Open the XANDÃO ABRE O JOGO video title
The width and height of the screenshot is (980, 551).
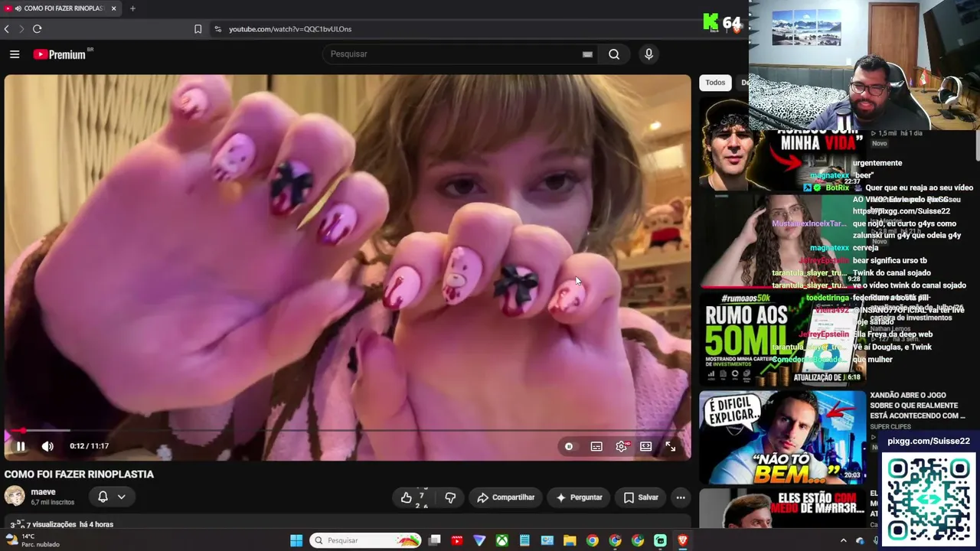pyautogui.click(x=917, y=406)
